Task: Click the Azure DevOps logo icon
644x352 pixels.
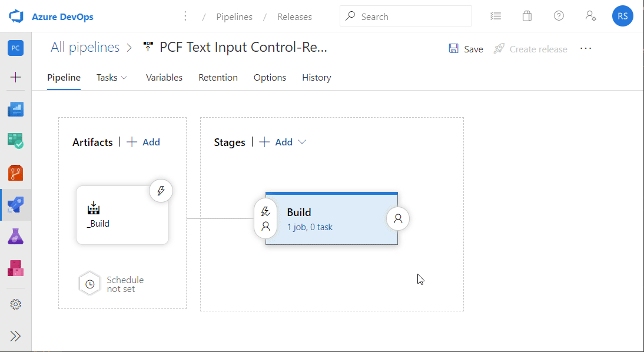Action: 16,16
